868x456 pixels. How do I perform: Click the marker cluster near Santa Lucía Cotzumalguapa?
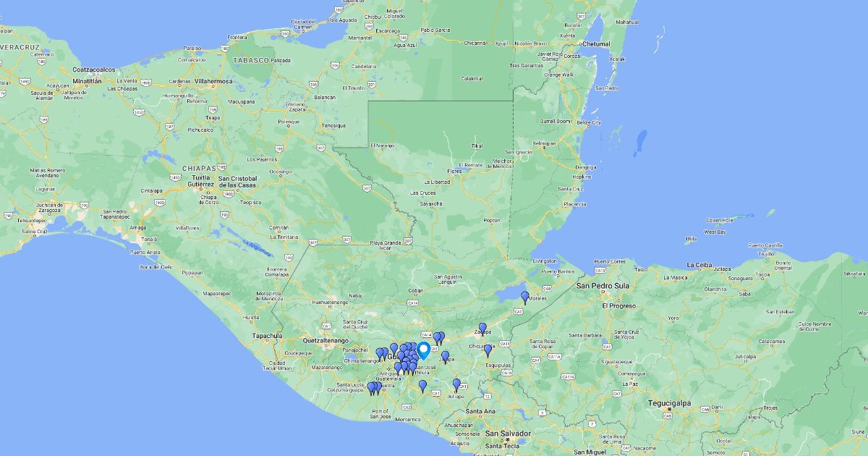coord(373,388)
